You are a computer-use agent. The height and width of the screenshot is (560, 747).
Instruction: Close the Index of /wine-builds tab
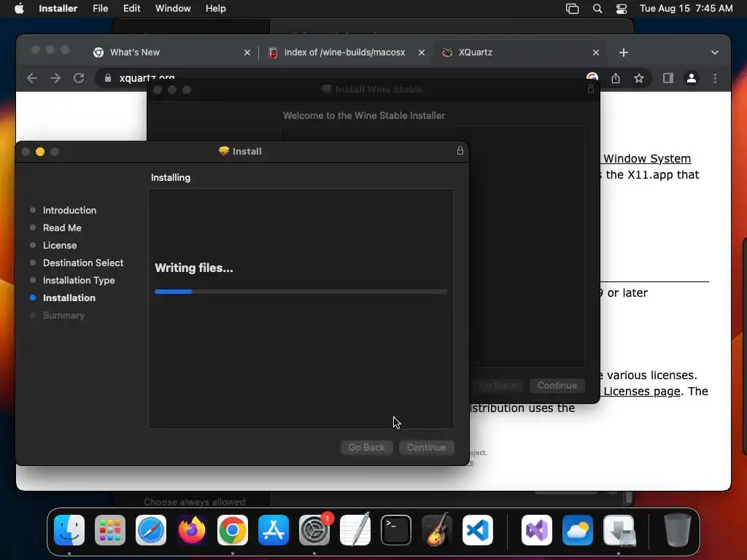[x=421, y=52]
